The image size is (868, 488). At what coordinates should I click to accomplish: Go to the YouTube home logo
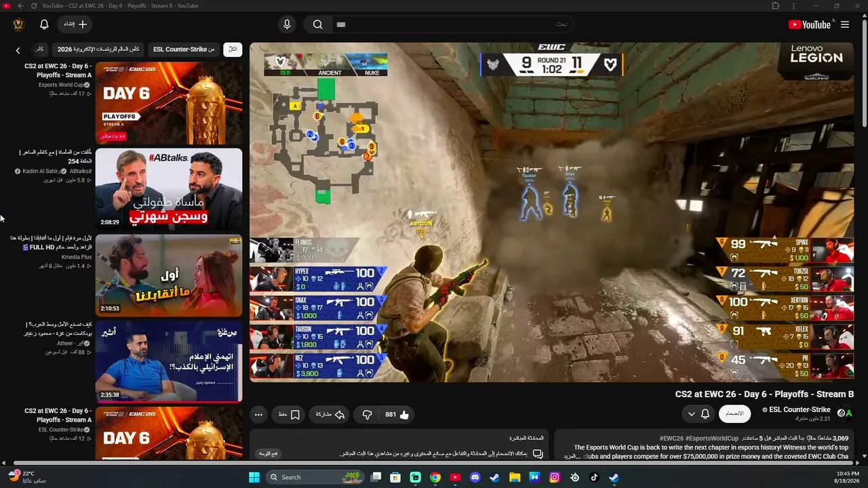click(810, 24)
